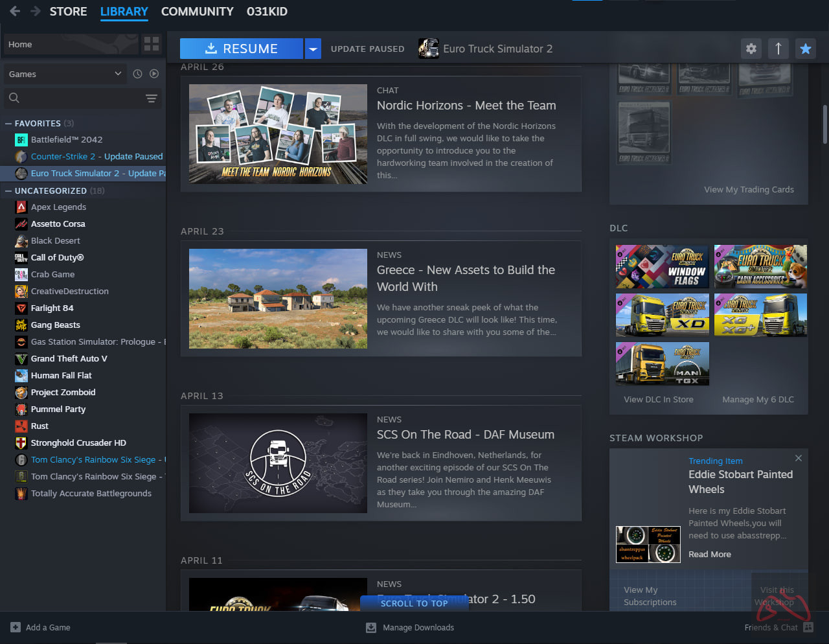Image resolution: width=829 pixels, height=644 pixels.
Task: Click the Add a Game plus icon
Action: (x=16, y=627)
